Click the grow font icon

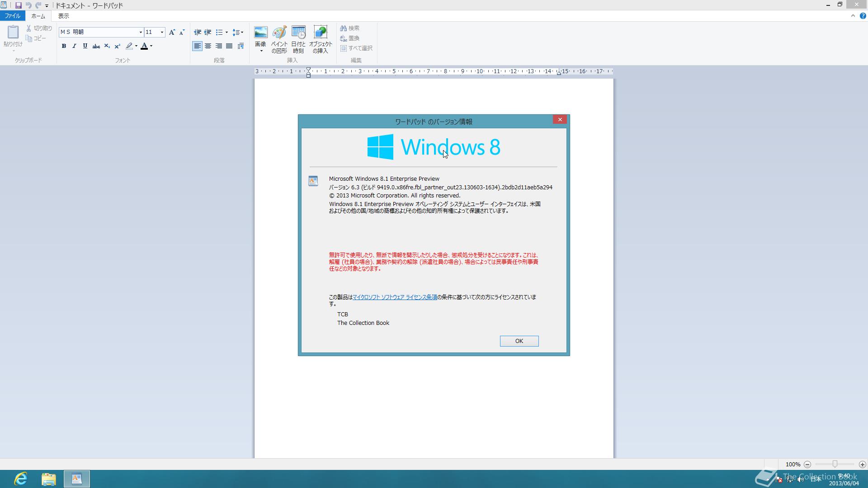(x=172, y=32)
